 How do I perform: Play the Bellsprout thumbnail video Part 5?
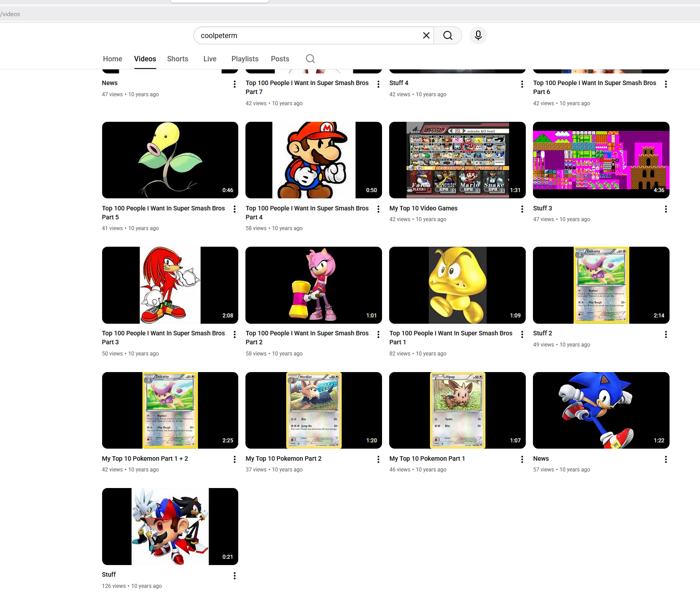(170, 160)
